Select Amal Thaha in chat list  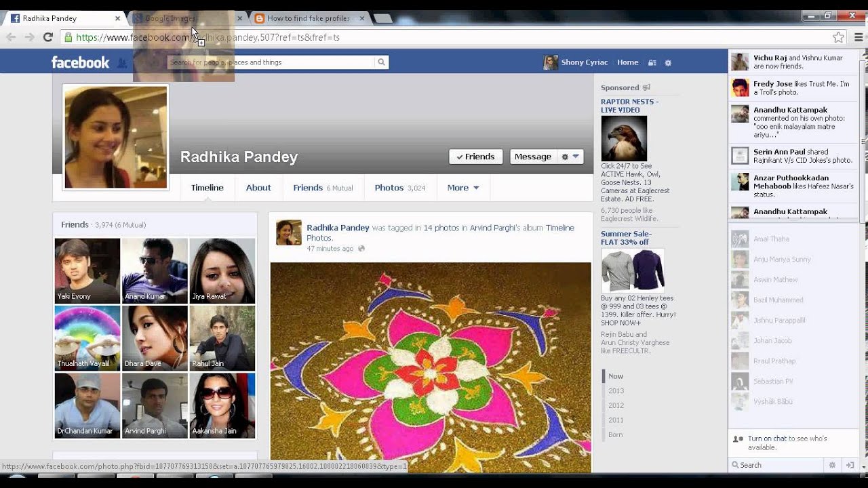click(794, 239)
